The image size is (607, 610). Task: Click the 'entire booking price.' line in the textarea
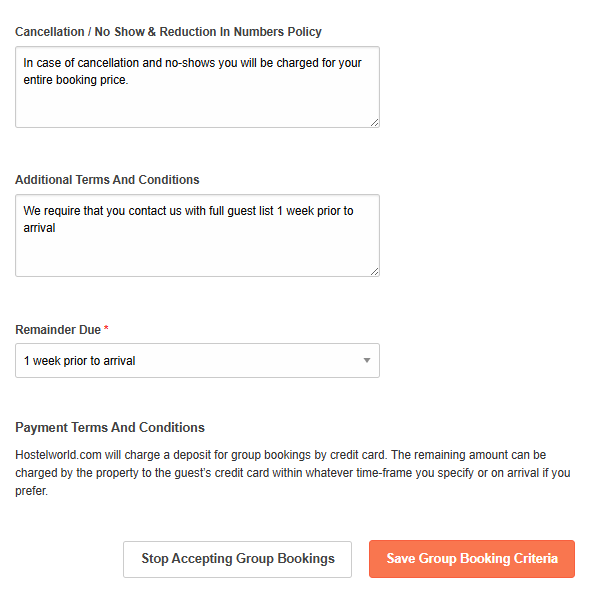click(77, 79)
